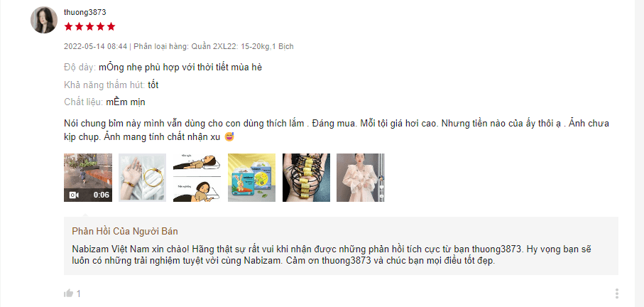Open the three-dot more options menu
This screenshot has width=644, height=307.
click(617, 293)
